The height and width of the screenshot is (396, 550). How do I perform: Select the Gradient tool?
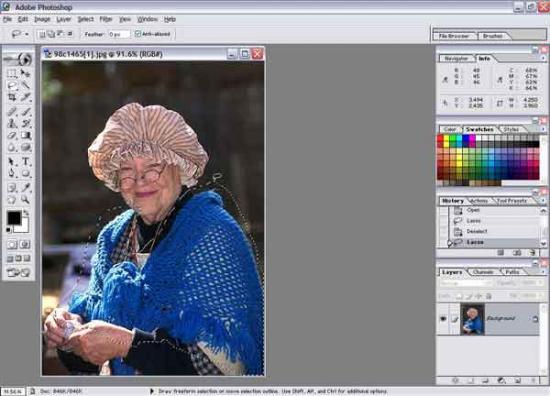point(25,136)
